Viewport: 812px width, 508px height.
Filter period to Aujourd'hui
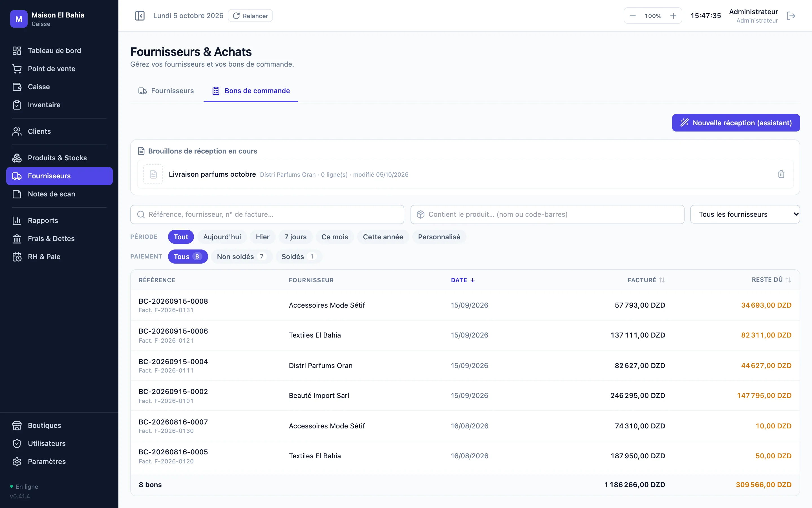[x=222, y=237]
